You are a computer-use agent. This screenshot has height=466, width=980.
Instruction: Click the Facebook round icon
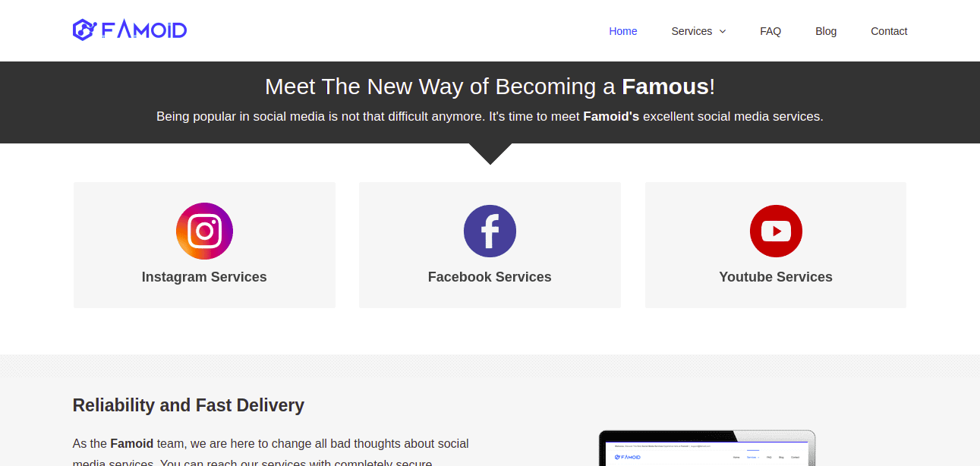pos(490,231)
